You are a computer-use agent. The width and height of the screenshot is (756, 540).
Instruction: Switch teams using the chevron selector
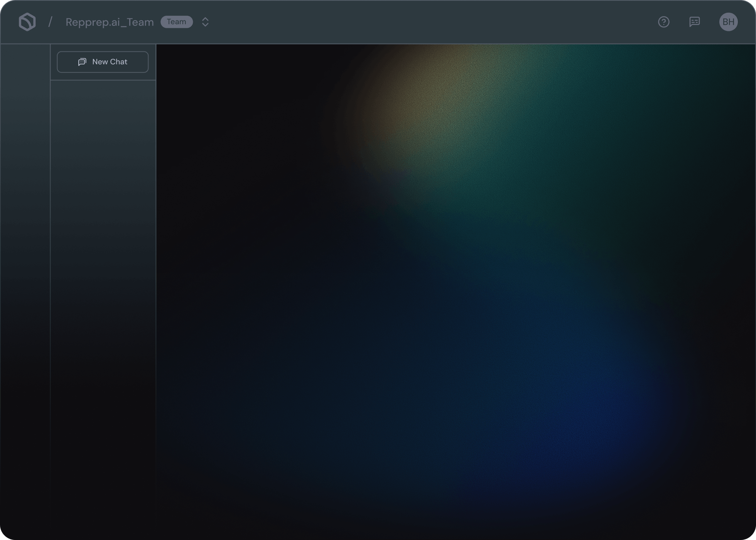pyautogui.click(x=205, y=22)
